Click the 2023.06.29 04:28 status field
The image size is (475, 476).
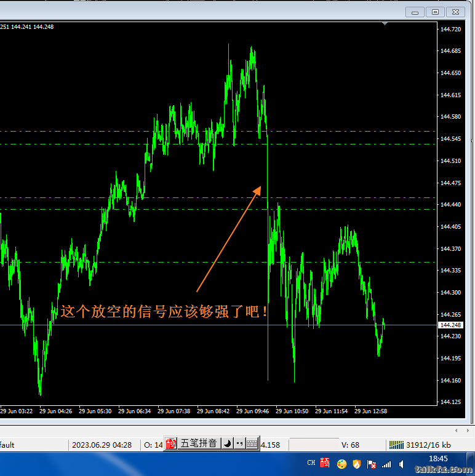[x=102, y=445]
